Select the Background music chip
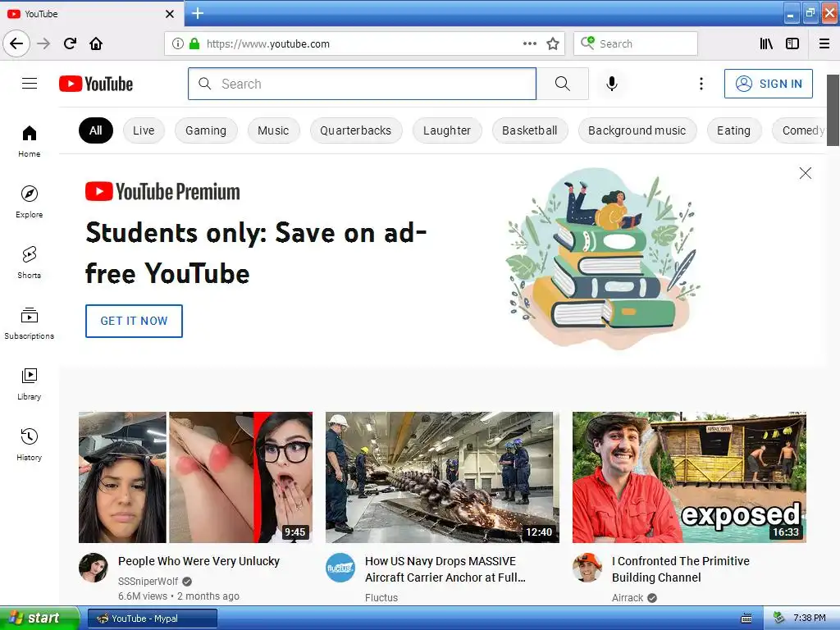 [x=637, y=130]
